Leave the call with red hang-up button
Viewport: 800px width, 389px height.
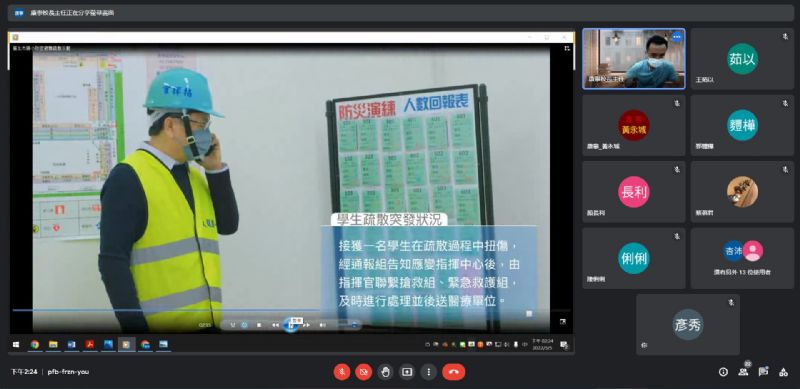pos(454,372)
